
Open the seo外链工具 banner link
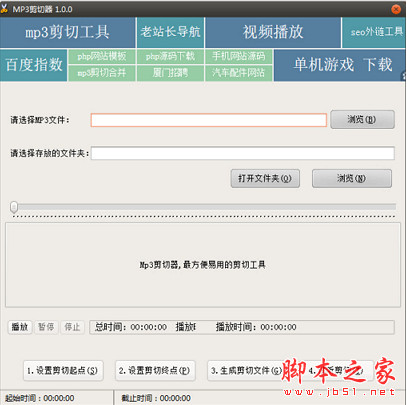375,32
